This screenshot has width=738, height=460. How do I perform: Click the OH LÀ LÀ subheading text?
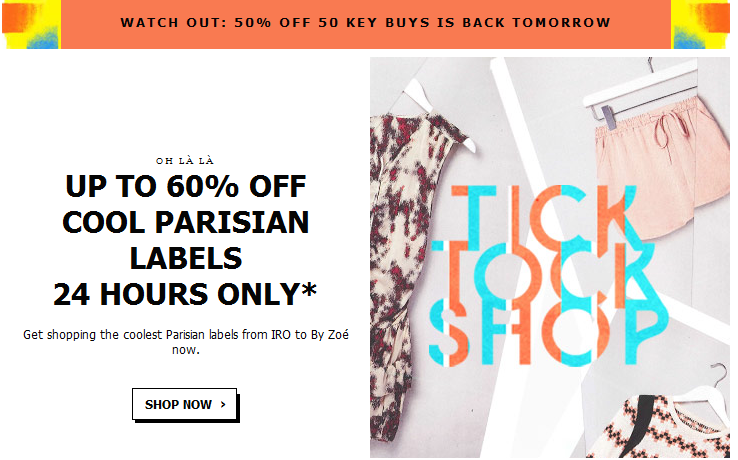185,161
